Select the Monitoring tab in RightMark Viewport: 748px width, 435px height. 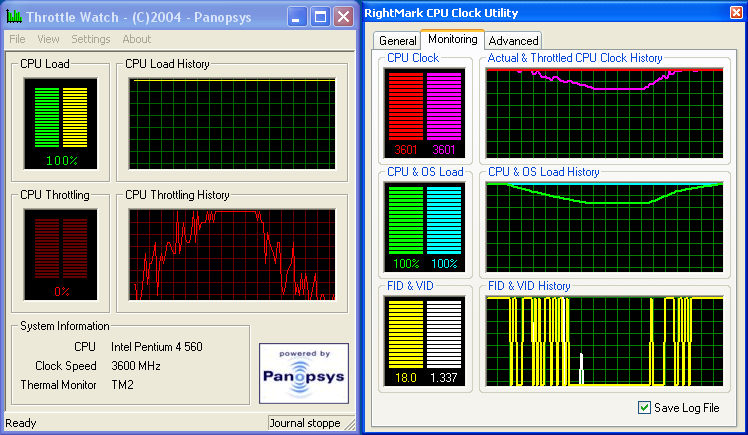click(x=453, y=39)
